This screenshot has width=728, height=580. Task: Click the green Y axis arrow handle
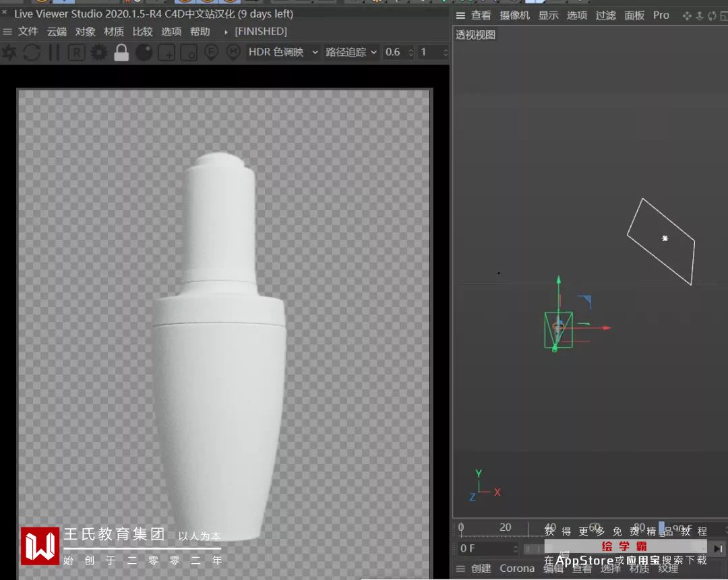pos(559,280)
